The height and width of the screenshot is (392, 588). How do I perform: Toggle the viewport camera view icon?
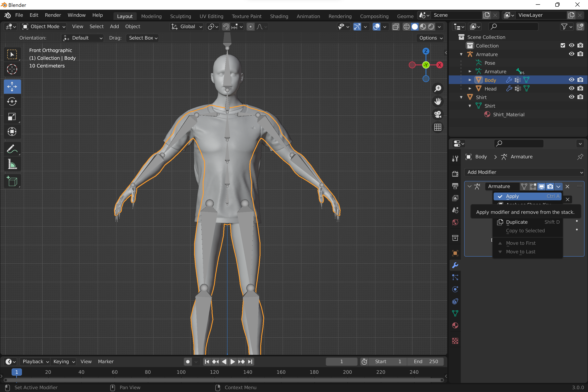point(438,114)
